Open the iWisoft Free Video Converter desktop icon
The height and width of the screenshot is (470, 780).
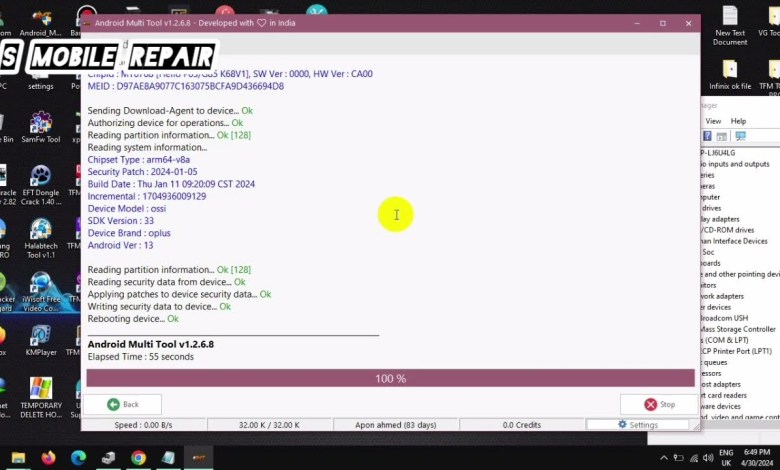pyautogui.click(x=41, y=292)
